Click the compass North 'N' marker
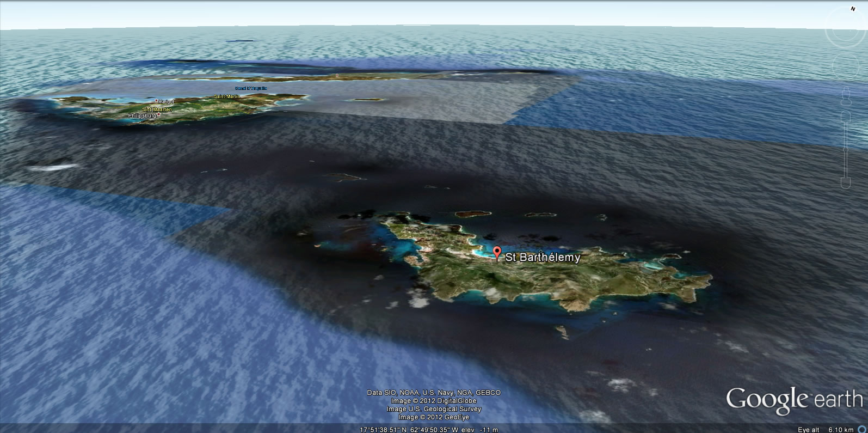Viewport: 868px width, 433px height. [x=853, y=9]
